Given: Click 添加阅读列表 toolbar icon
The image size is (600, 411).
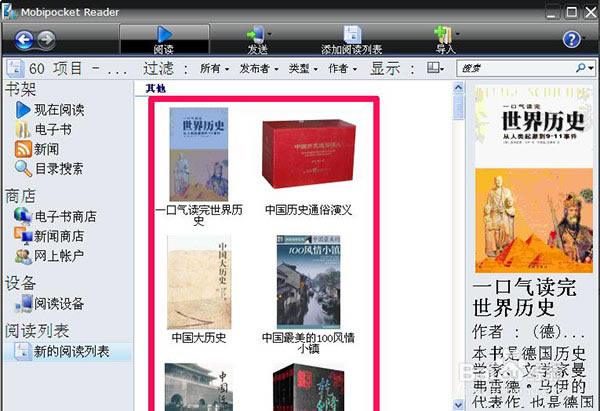Looking at the screenshot, I should [x=352, y=34].
